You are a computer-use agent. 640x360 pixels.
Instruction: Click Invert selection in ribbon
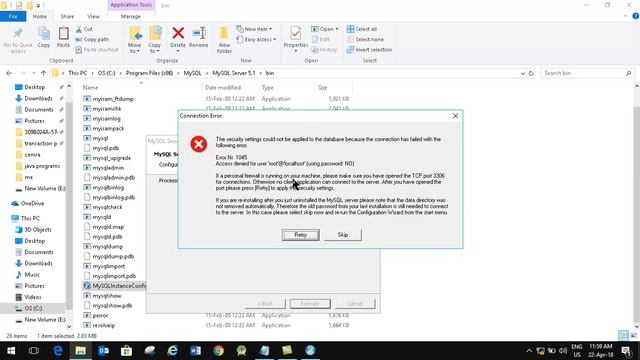369,50
